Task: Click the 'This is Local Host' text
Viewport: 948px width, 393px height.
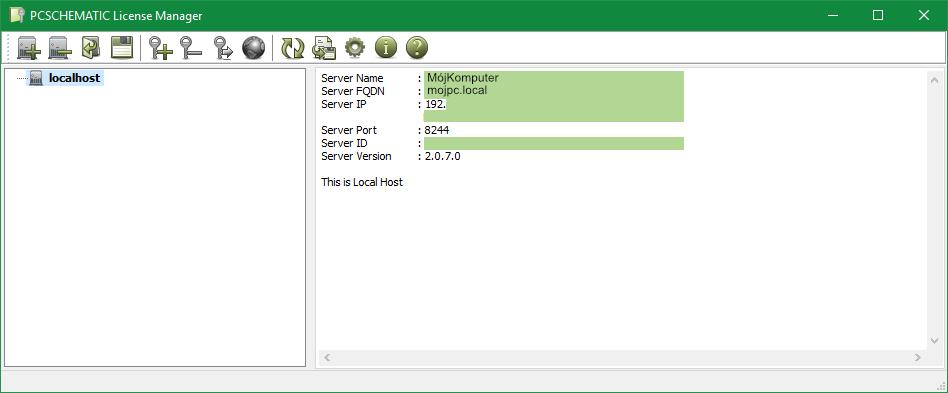Action: click(x=362, y=182)
